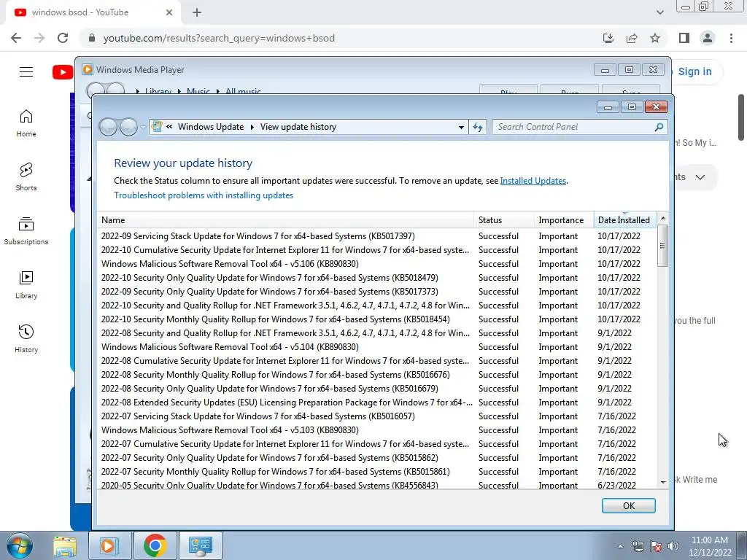The height and width of the screenshot is (560, 747).
Task: Show hidden system tray icons
Action: click(x=620, y=546)
